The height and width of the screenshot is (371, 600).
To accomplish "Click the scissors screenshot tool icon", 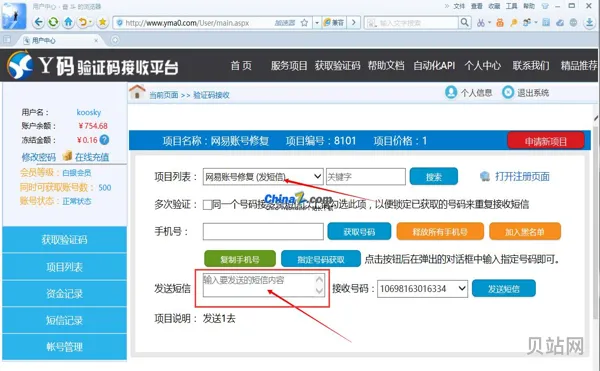I will tap(481, 23).
